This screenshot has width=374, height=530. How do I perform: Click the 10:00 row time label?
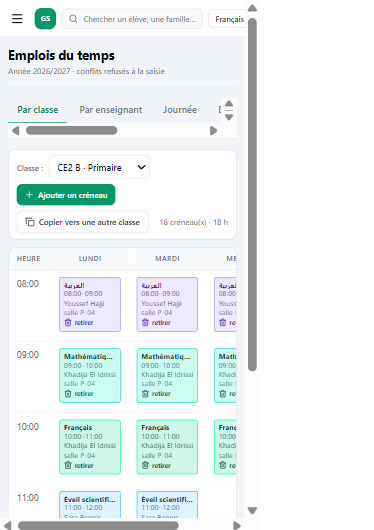pos(28,427)
